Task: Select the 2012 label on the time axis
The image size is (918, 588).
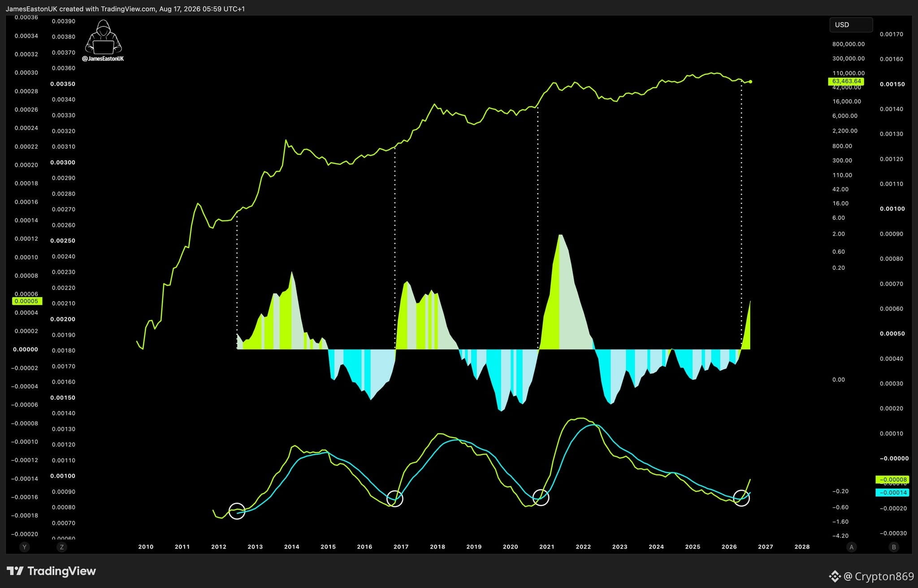Action: [x=219, y=547]
